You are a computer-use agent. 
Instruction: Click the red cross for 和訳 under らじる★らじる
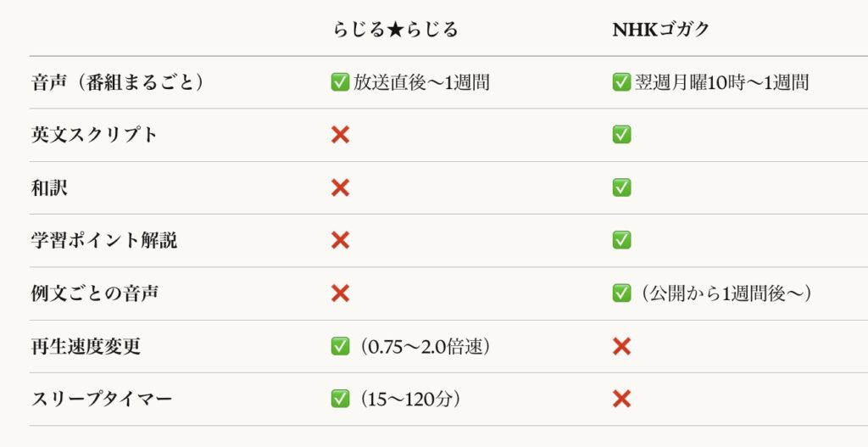[x=340, y=187]
